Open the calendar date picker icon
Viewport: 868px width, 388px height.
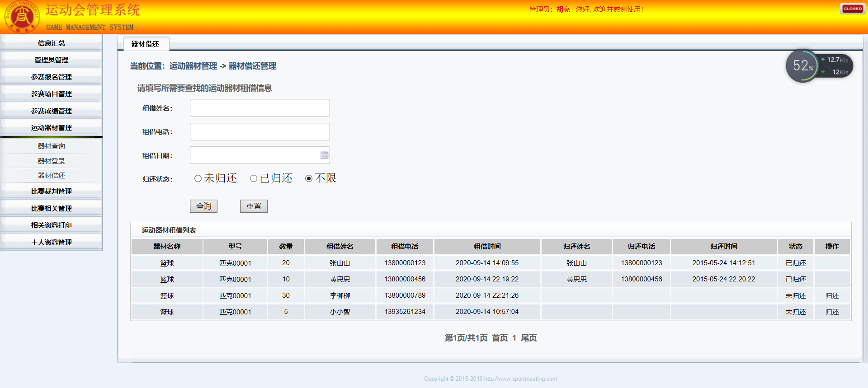tap(324, 155)
